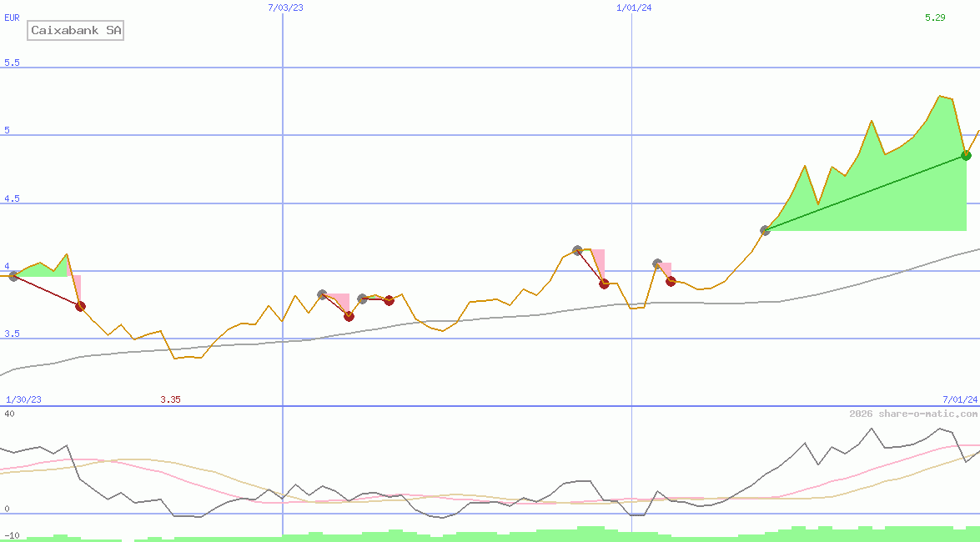Select the 7/03/23 date label
The height and width of the screenshot is (542, 980).
(284, 8)
